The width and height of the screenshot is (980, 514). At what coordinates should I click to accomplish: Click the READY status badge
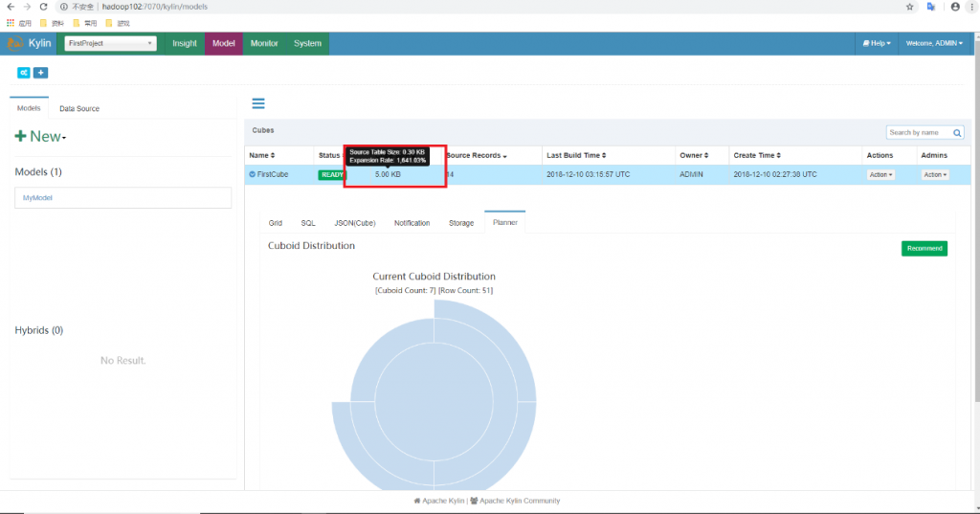coord(332,175)
